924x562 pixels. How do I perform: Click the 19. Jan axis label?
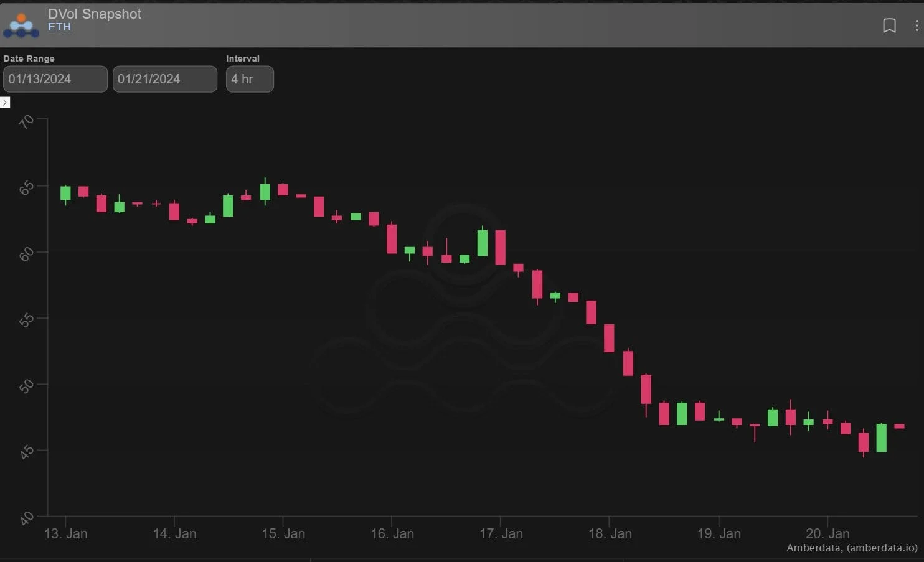719,533
